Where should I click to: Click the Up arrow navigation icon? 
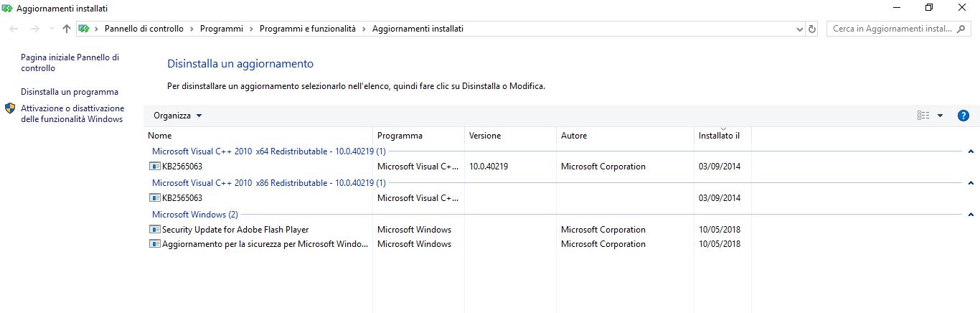67,29
